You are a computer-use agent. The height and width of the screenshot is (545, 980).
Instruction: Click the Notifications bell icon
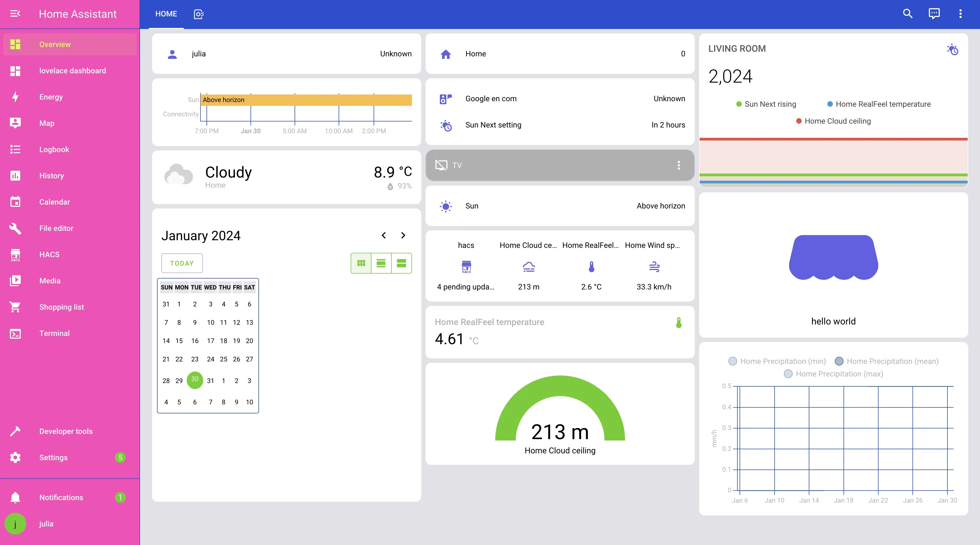tap(15, 497)
